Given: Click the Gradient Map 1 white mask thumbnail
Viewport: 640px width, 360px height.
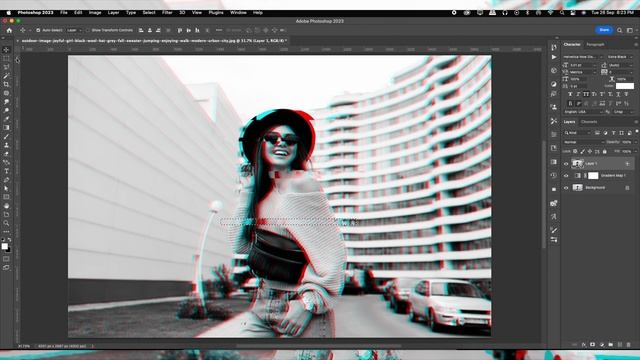Looking at the screenshot, I should [593, 176].
